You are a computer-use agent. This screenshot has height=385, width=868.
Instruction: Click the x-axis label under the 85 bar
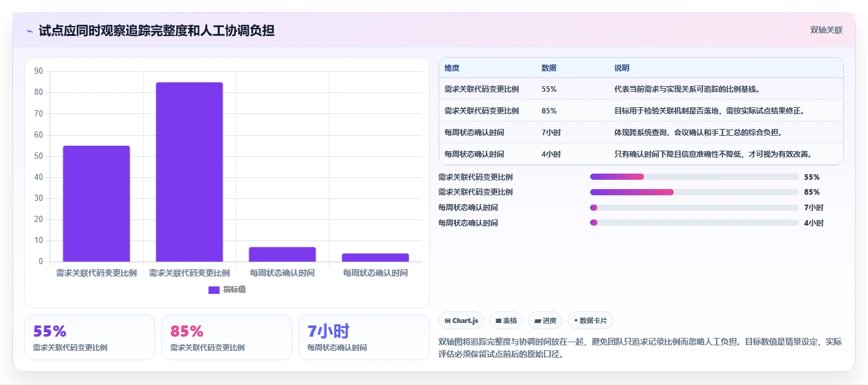point(189,273)
